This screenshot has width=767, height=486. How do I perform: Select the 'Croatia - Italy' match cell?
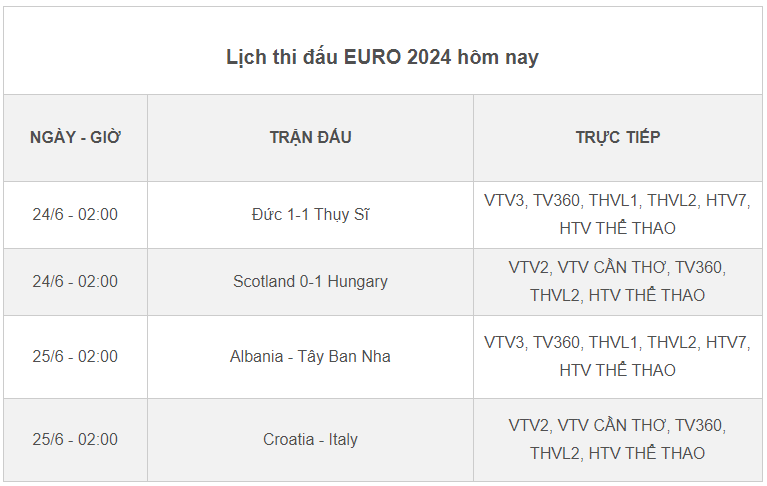coord(310,440)
